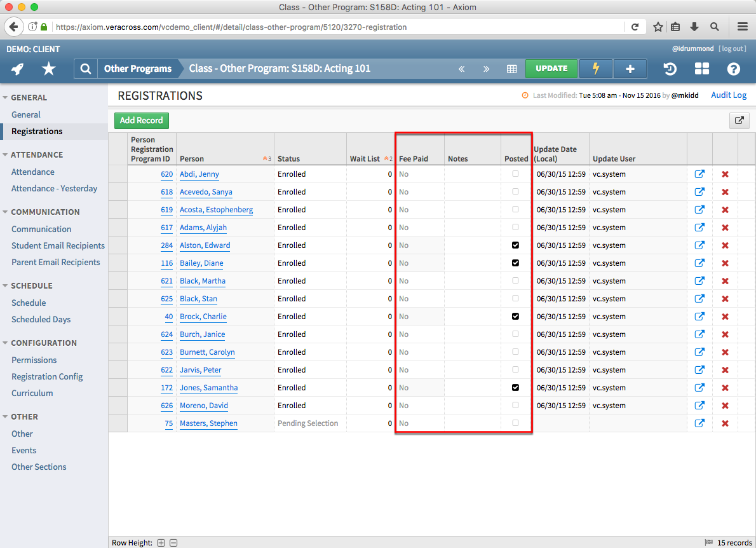Open Registration Config sidebar item
The height and width of the screenshot is (548, 756).
(47, 377)
